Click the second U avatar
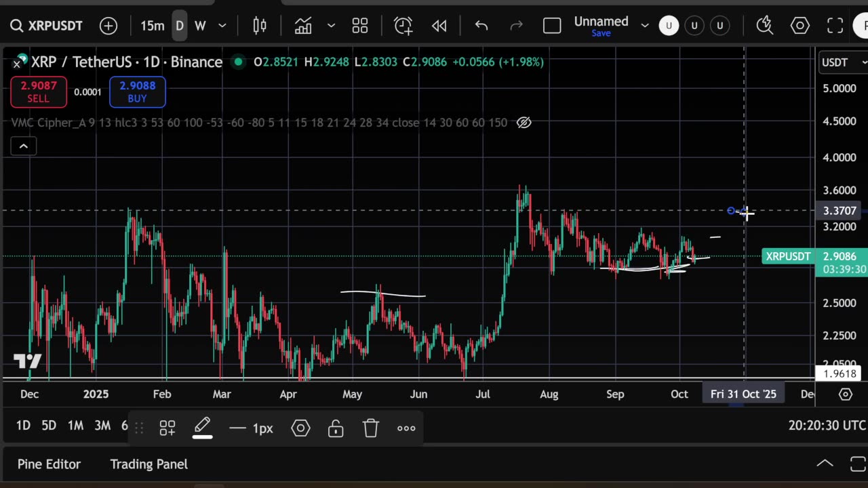The height and width of the screenshot is (488, 868). tap(694, 26)
